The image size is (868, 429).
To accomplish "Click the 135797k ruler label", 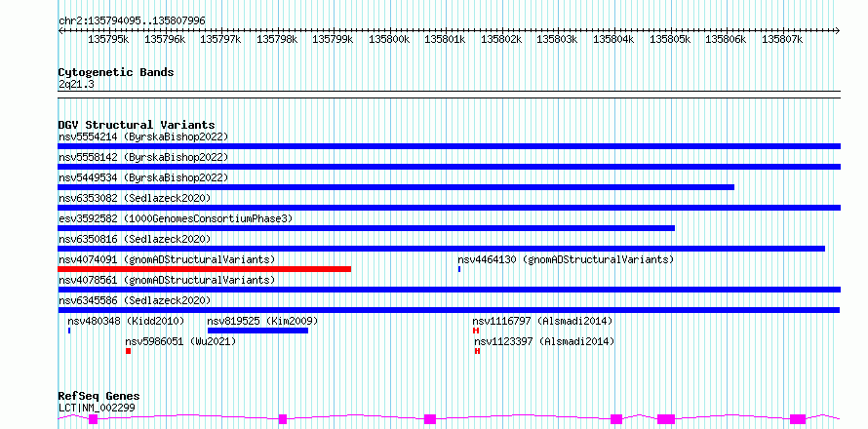I will [x=220, y=39].
